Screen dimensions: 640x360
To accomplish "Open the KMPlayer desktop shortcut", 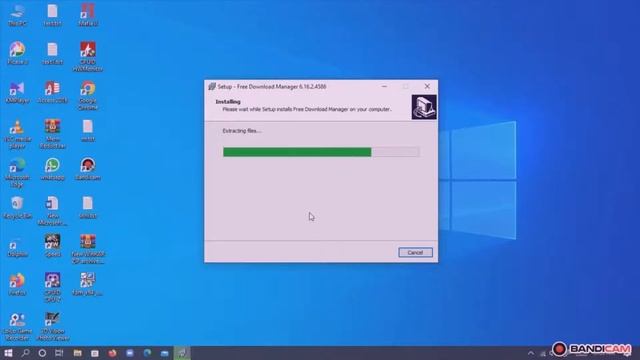I will click(17, 92).
